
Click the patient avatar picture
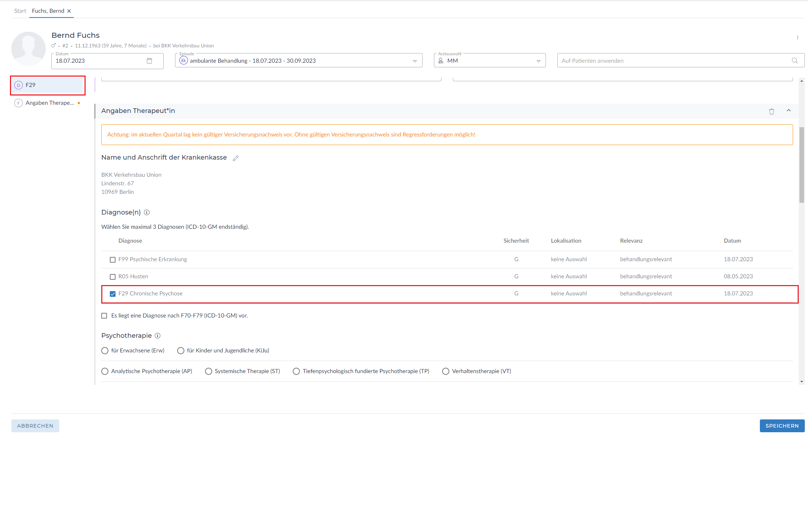tap(29, 49)
